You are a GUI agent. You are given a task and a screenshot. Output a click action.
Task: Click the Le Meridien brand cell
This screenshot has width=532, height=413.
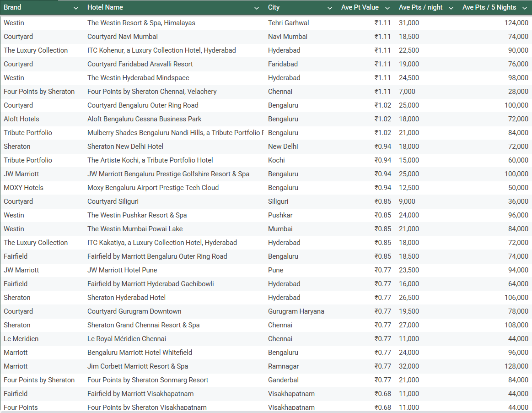[21, 339]
